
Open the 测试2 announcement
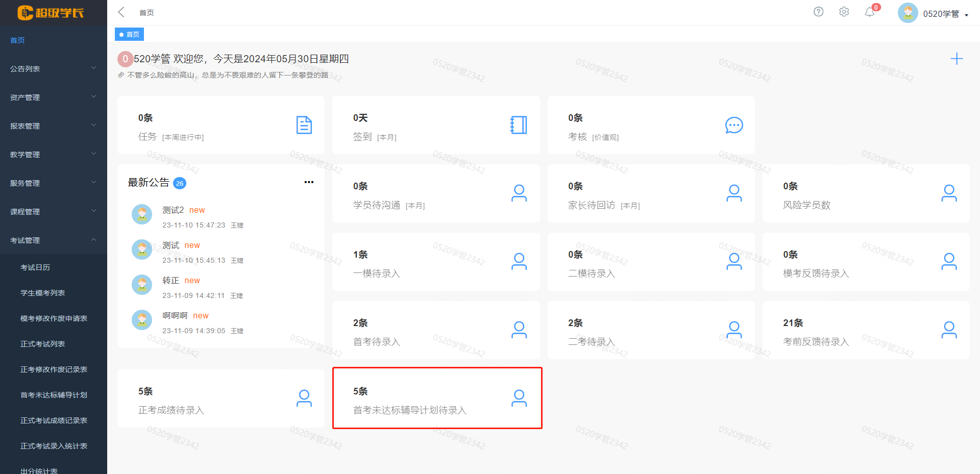pos(173,210)
